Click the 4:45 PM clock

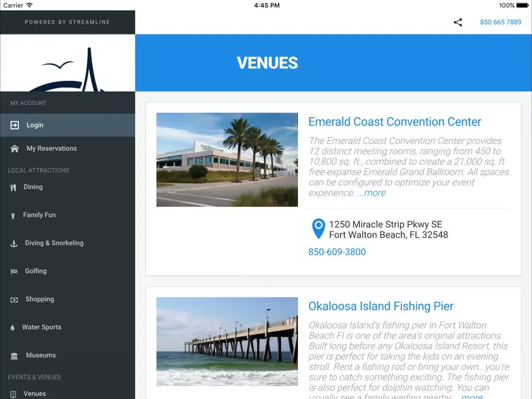[267, 6]
